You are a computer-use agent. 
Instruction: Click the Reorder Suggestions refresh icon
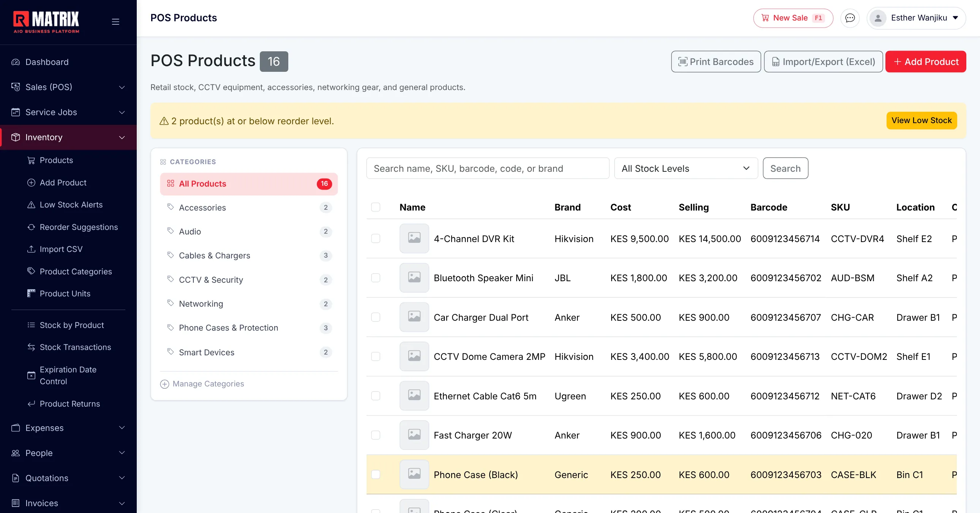32,227
